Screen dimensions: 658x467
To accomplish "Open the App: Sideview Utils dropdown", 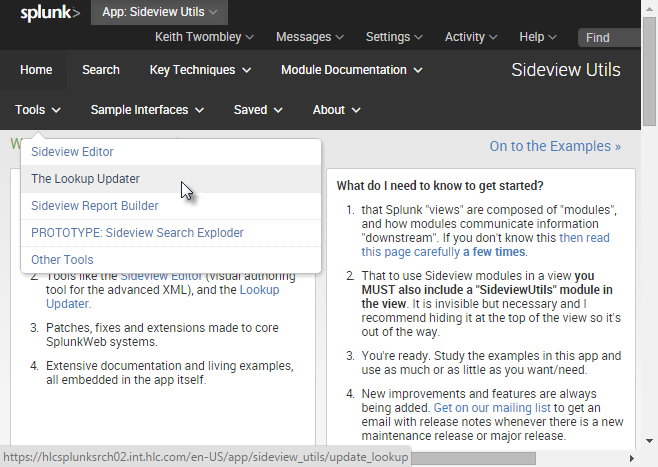I will [x=159, y=12].
